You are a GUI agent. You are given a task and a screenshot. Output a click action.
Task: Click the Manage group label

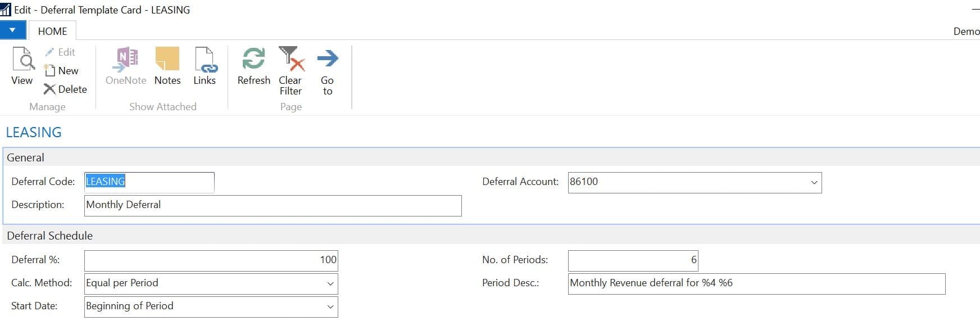(47, 107)
